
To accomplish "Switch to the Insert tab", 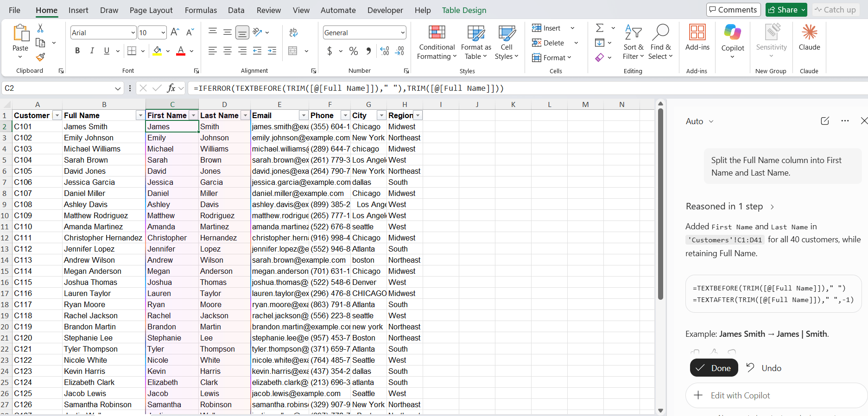I will [78, 10].
